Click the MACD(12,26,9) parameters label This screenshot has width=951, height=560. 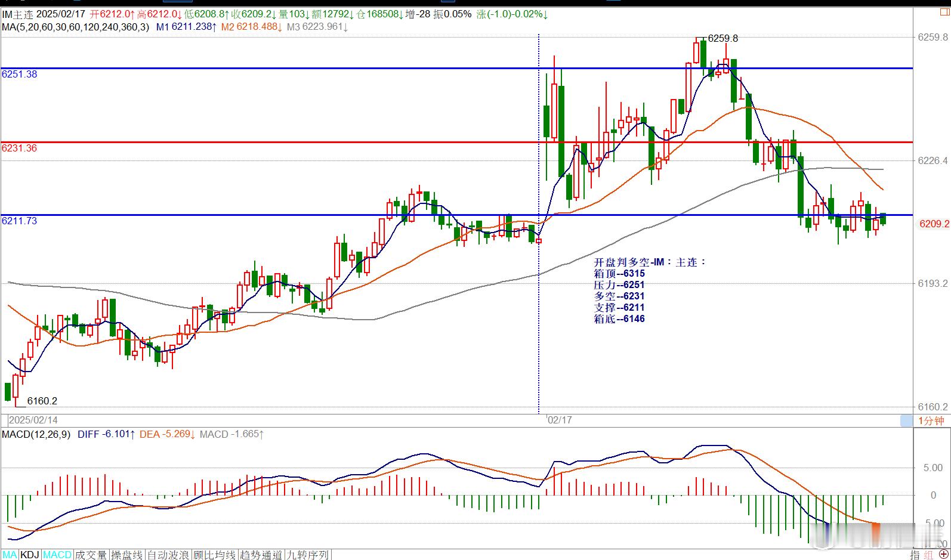(36, 434)
